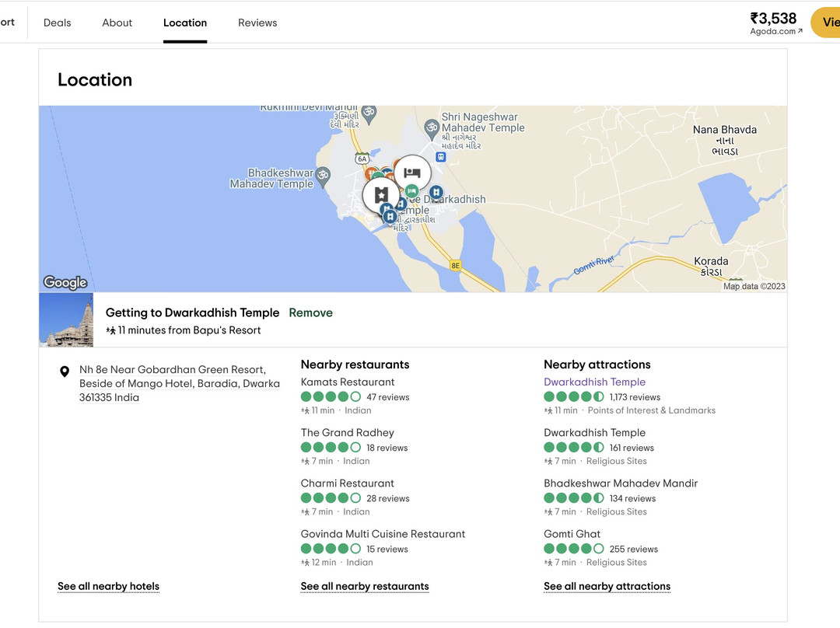This screenshot has height=628, width=840.
Task: Click the large attraction ticket marker on map
Action: 381,194
